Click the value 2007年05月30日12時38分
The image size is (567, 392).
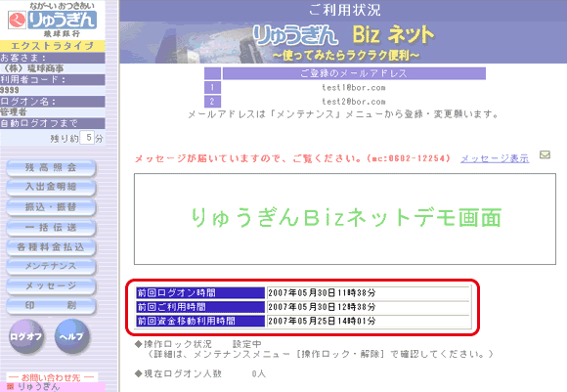point(322,307)
